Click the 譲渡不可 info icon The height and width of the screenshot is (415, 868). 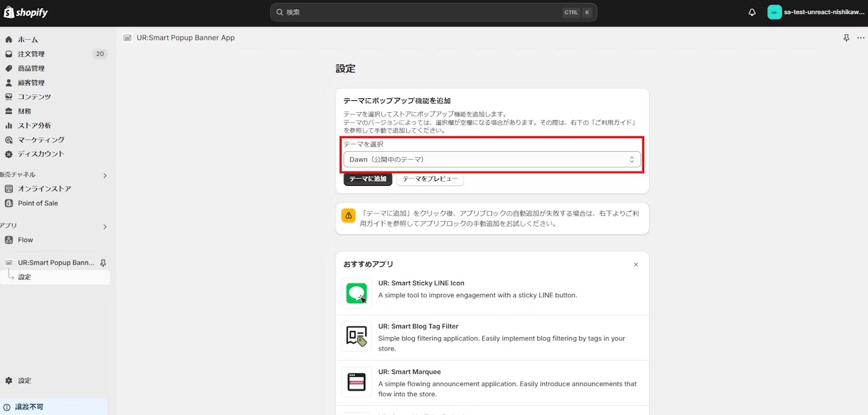pos(7,407)
